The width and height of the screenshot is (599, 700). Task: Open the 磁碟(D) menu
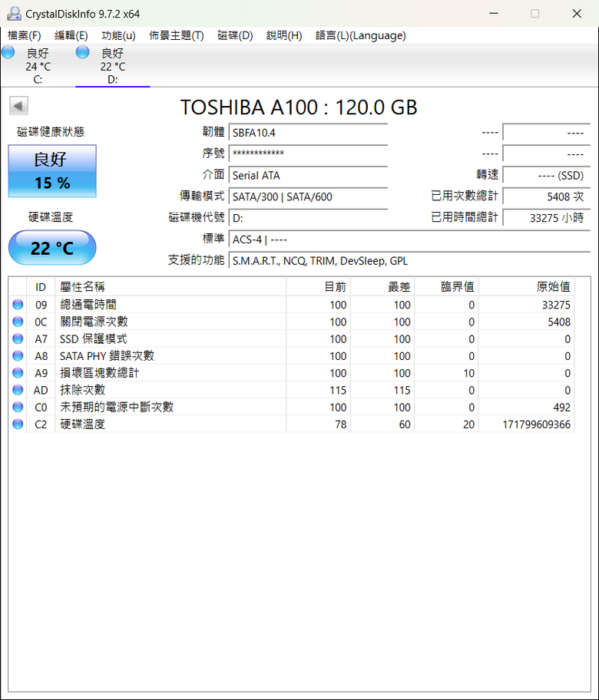(x=235, y=35)
